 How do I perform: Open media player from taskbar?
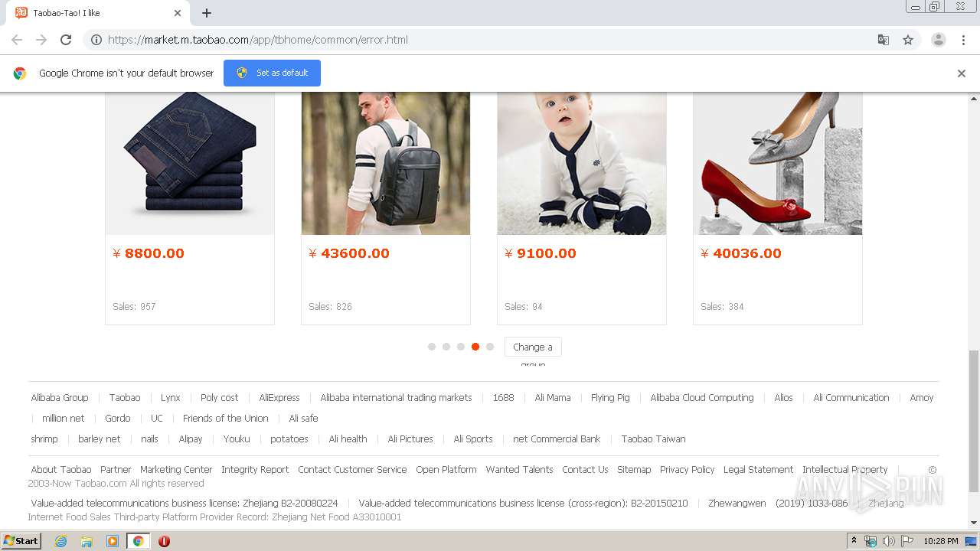click(x=113, y=541)
